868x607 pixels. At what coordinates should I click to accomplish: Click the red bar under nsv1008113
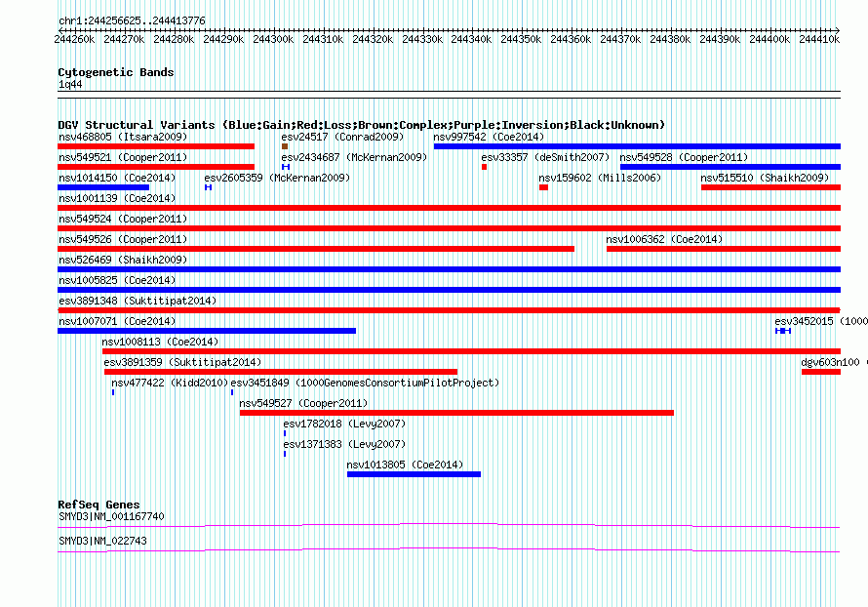tap(471, 351)
